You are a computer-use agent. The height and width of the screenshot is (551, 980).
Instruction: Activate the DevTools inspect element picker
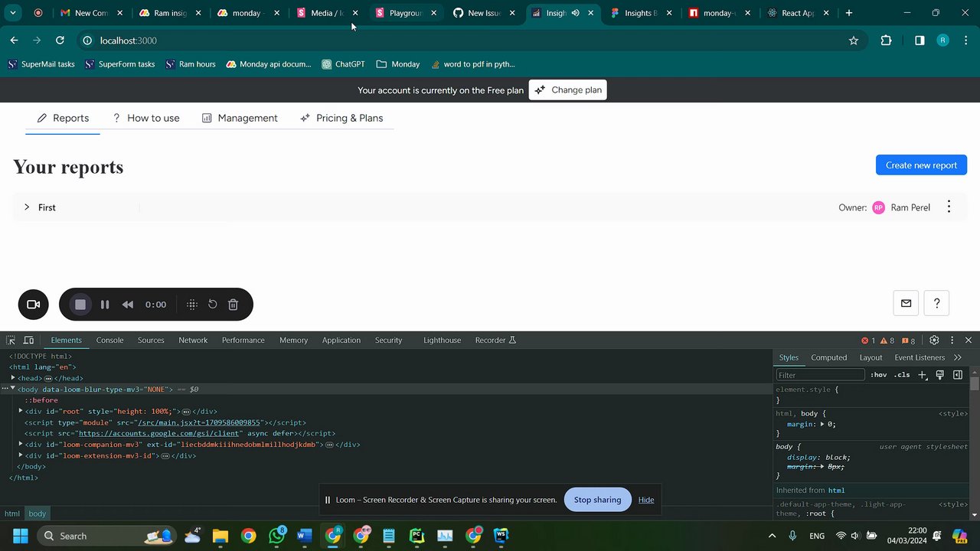[11, 341]
